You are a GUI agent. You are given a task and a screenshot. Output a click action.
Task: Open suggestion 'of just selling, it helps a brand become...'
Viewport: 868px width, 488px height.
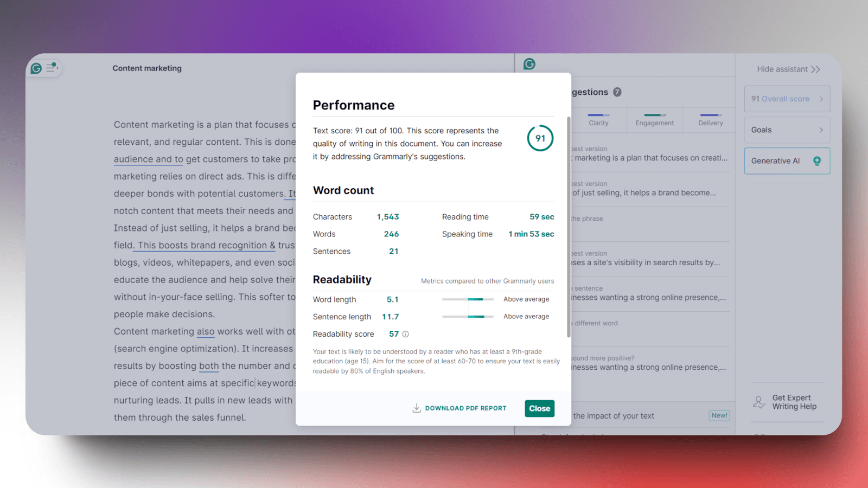coord(650,189)
